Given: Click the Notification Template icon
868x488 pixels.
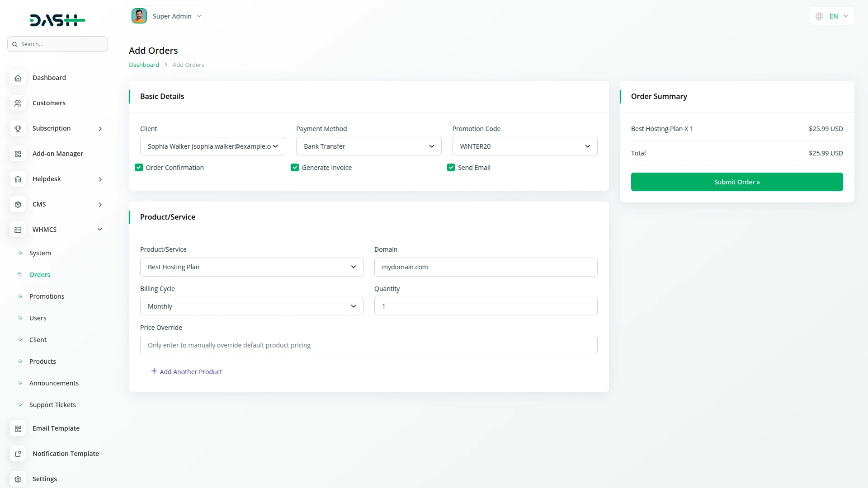Looking at the screenshot, I should (18, 454).
